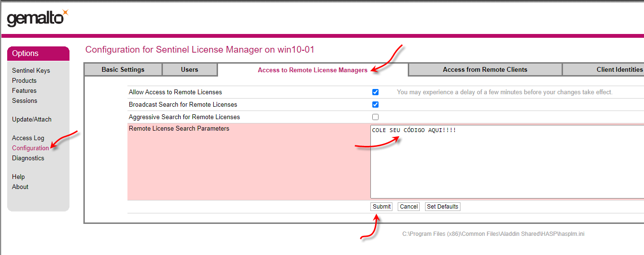Click the Options sidebar header

click(x=38, y=54)
